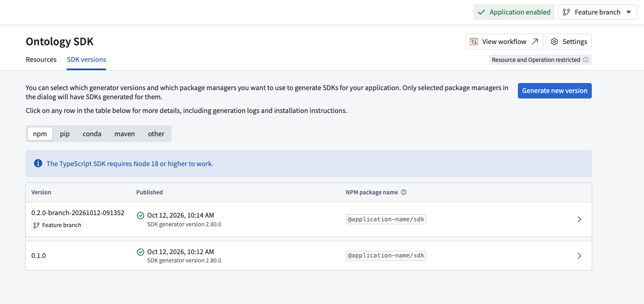Click the Ontology SDK page title
The height and width of the screenshot is (304, 644).
click(60, 42)
